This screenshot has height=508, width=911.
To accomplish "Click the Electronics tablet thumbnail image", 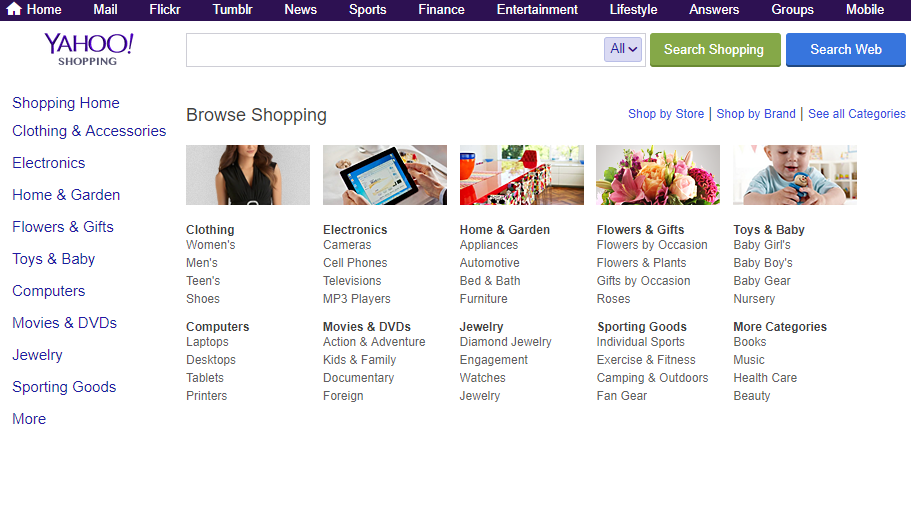I will point(385,175).
